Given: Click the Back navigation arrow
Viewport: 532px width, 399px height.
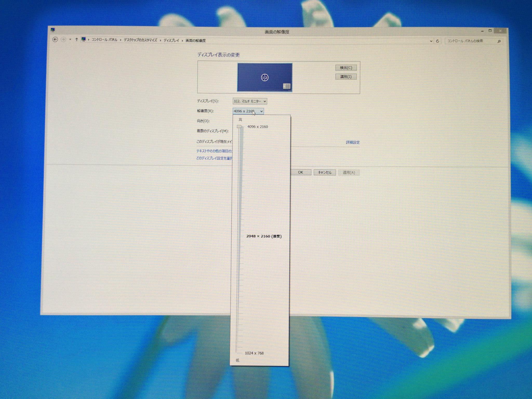Looking at the screenshot, I should [55, 39].
